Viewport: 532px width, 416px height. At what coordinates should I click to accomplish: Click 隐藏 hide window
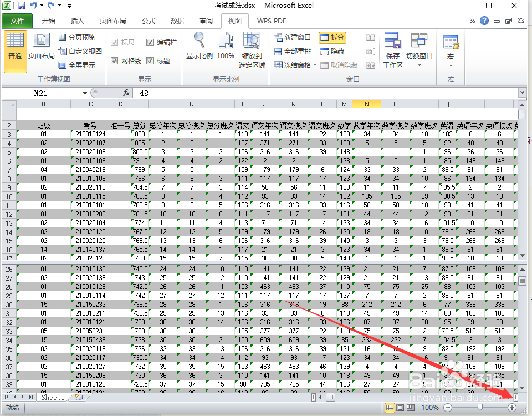(332, 51)
